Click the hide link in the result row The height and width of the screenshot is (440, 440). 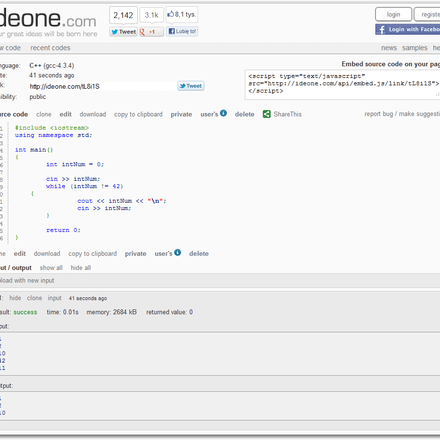tap(15, 298)
